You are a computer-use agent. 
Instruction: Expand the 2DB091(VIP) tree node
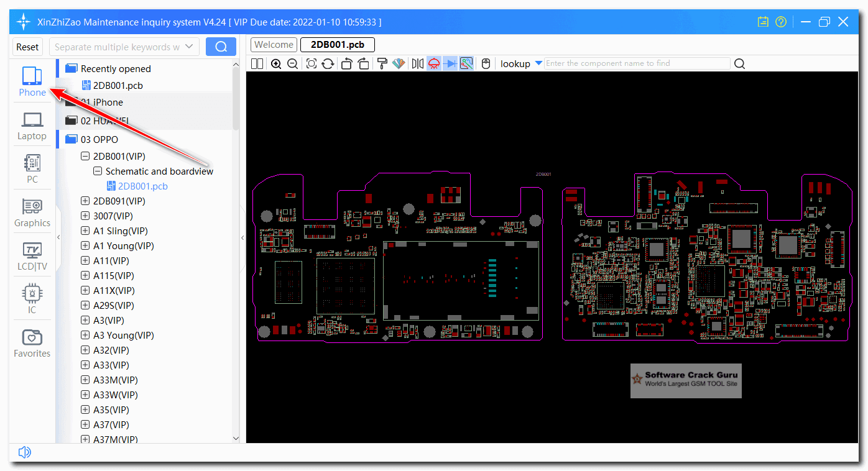[x=85, y=201]
